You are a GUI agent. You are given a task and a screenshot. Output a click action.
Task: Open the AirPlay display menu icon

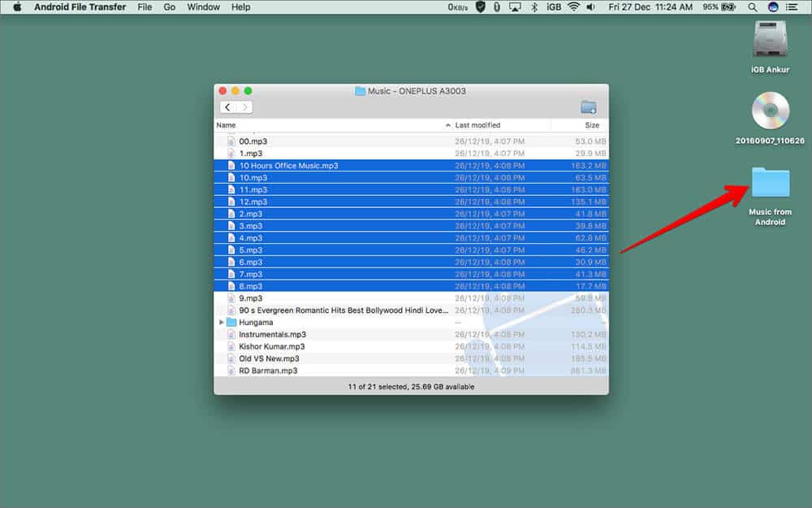click(x=515, y=7)
